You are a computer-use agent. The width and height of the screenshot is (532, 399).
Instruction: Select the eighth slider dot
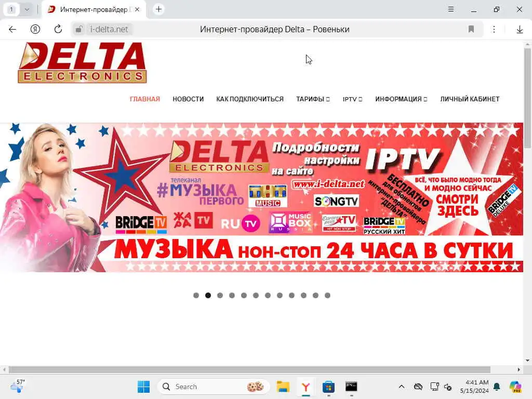click(280, 296)
